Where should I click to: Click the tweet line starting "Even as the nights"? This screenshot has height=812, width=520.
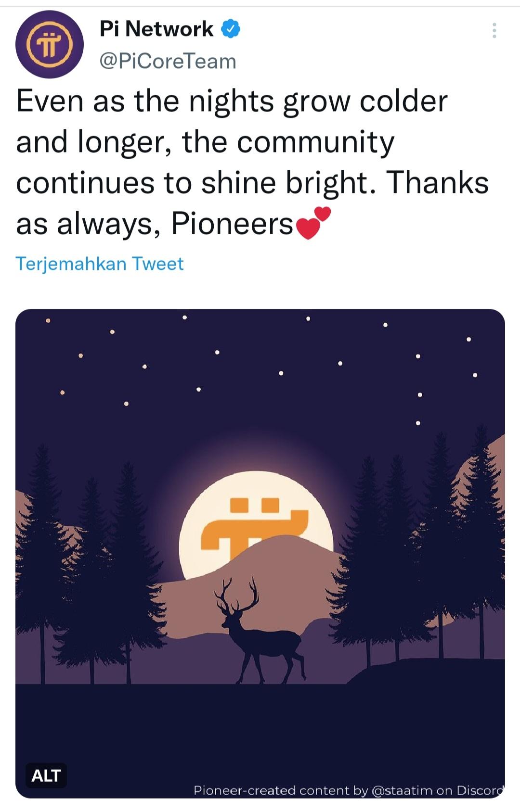pyautogui.click(x=232, y=101)
